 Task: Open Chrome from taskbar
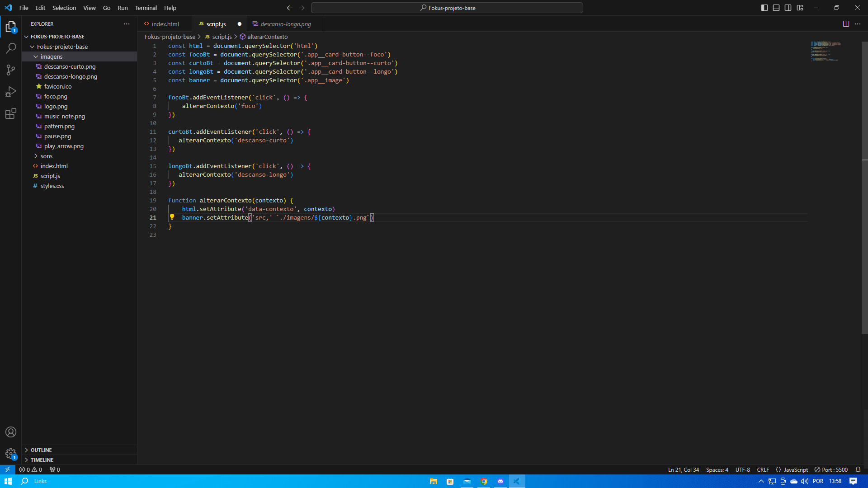tap(484, 481)
